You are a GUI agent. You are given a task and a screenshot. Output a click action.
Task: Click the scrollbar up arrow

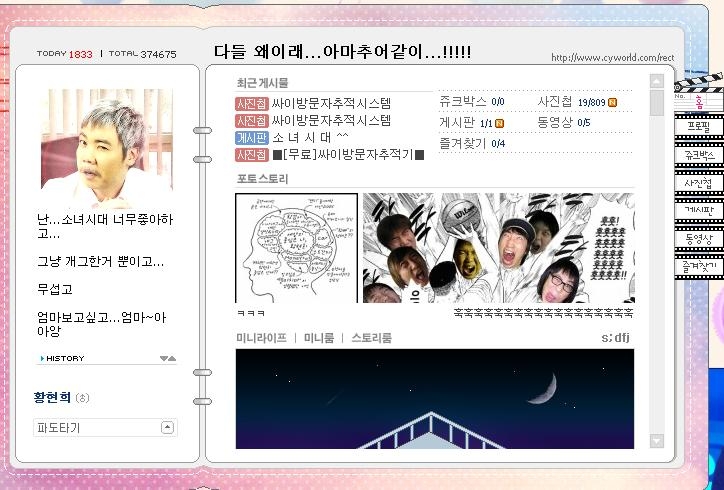656,82
